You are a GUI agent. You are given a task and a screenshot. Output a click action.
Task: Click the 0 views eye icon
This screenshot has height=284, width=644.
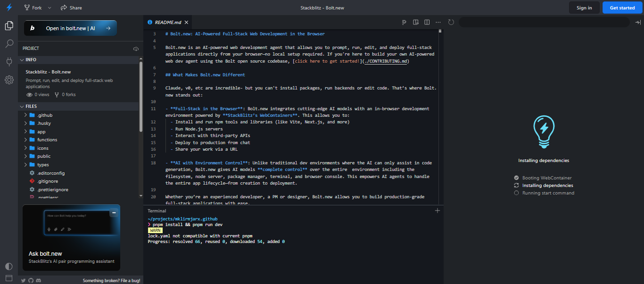pyautogui.click(x=29, y=95)
